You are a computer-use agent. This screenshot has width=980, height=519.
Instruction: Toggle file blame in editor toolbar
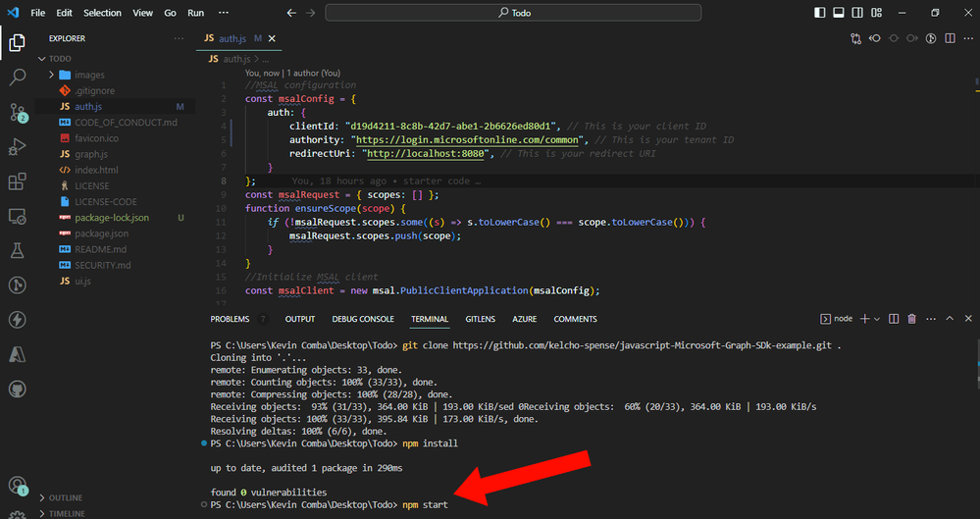[931, 39]
